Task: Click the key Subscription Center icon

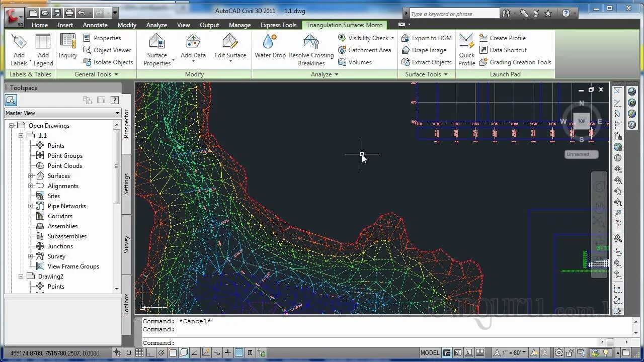Action: point(524,14)
